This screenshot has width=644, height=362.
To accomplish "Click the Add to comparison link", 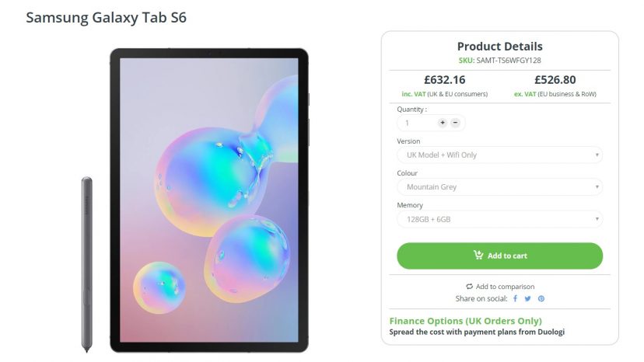I will click(505, 287).
